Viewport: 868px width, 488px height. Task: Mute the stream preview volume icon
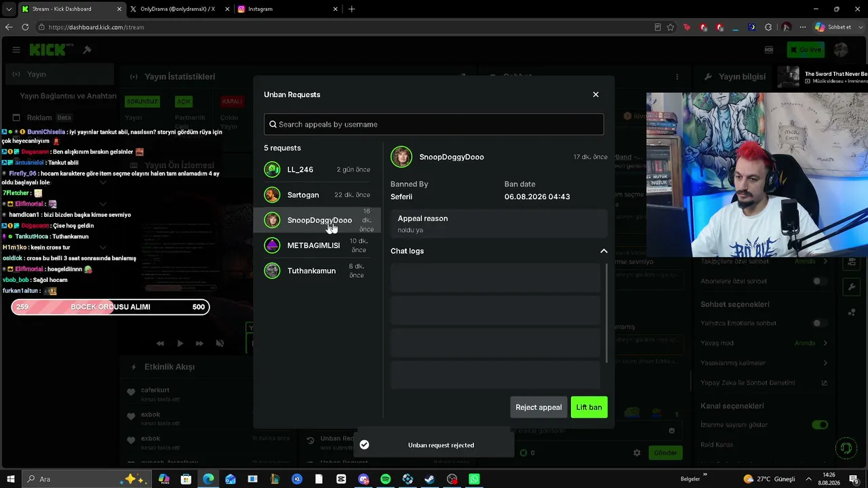220,344
